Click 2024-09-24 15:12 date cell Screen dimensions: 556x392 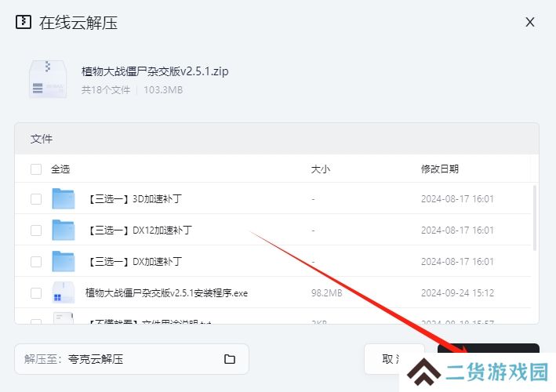point(457,293)
